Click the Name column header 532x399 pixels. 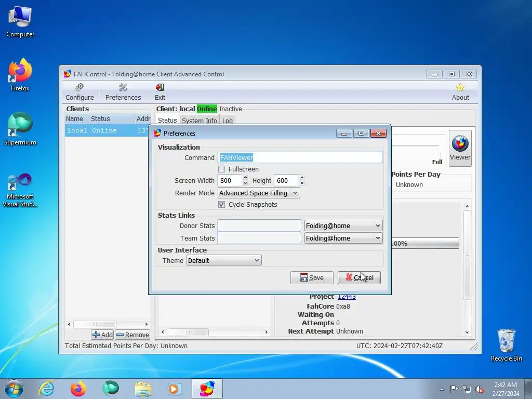click(x=77, y=119)
